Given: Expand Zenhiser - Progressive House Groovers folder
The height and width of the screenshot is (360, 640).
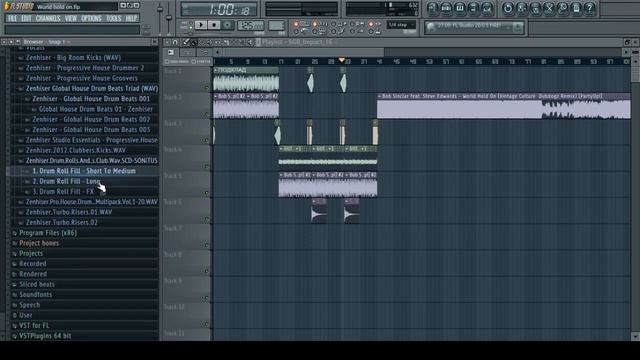Looking at the screenshot, I should coord(81,78).
